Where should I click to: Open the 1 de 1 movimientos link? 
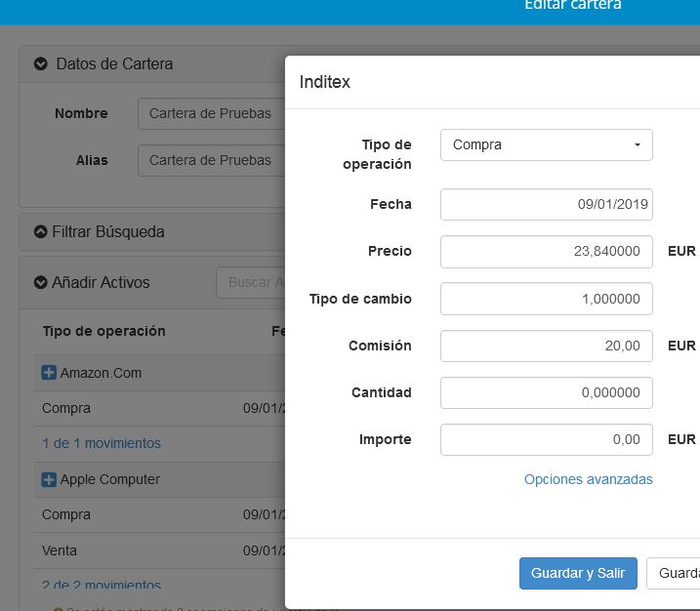102,443
